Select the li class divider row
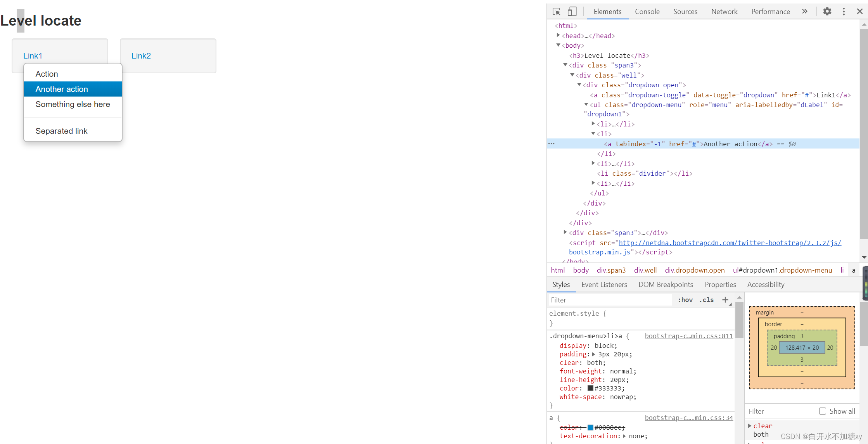Screen dimensions: 868x444 click(645, 173)
